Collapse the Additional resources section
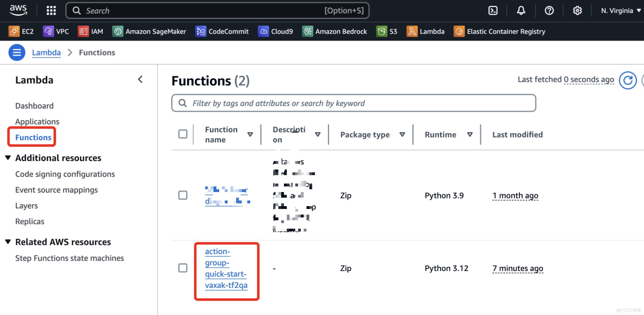The image size is (644, 315). [8, 158]
